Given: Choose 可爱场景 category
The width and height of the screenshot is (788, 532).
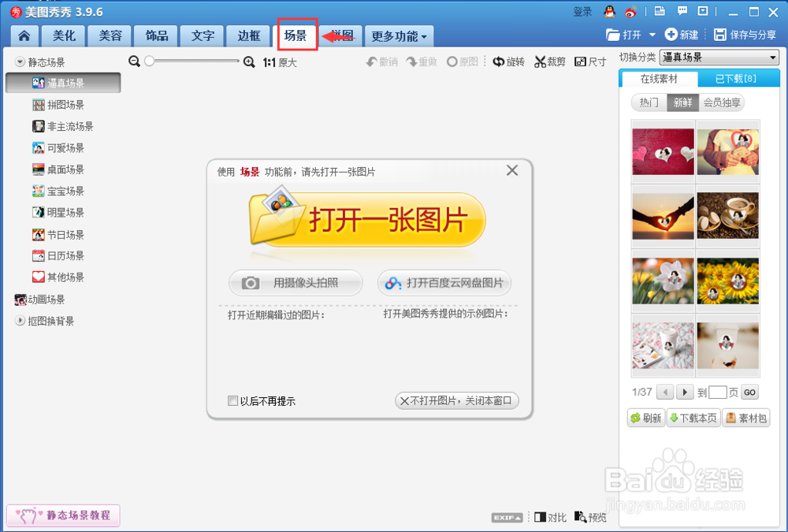Looking at the screenshot, I should [58, 148].
